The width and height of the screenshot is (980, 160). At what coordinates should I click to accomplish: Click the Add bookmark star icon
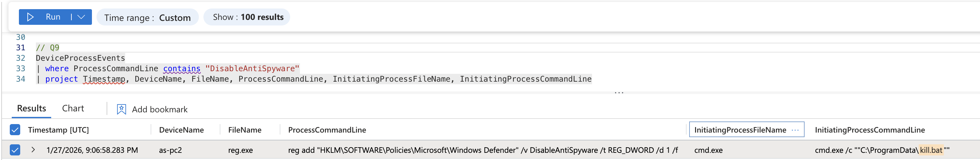pyautogui.click(x=121, y=109)
